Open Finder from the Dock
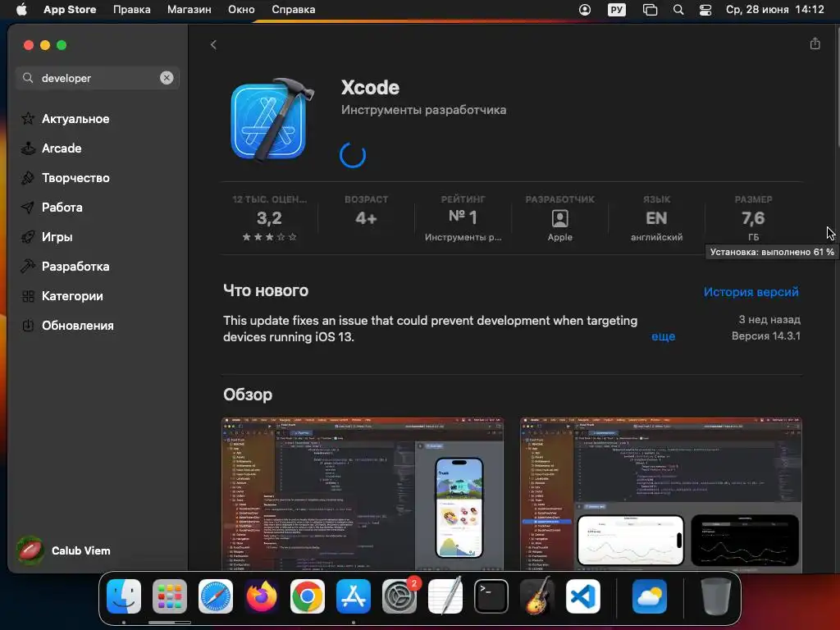 [124, 596]
